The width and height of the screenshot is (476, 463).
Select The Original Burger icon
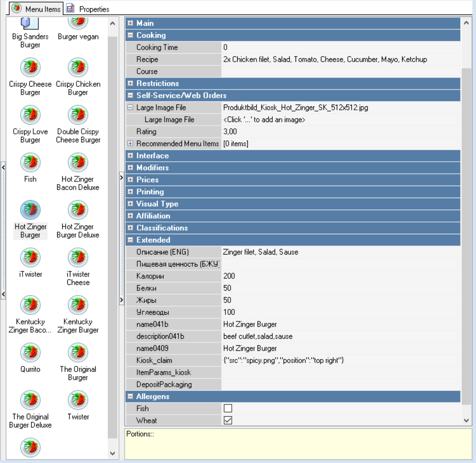78,352
